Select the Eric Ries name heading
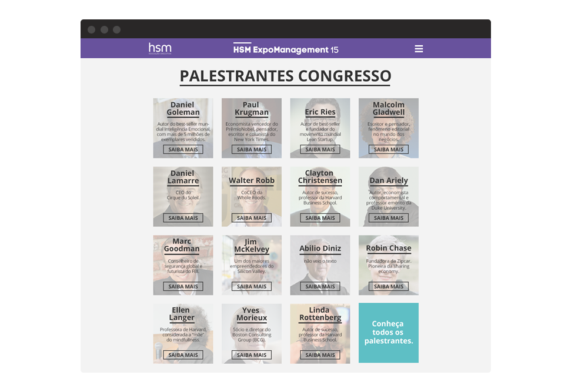The image size is (588, 392). (x=320, y=112)
